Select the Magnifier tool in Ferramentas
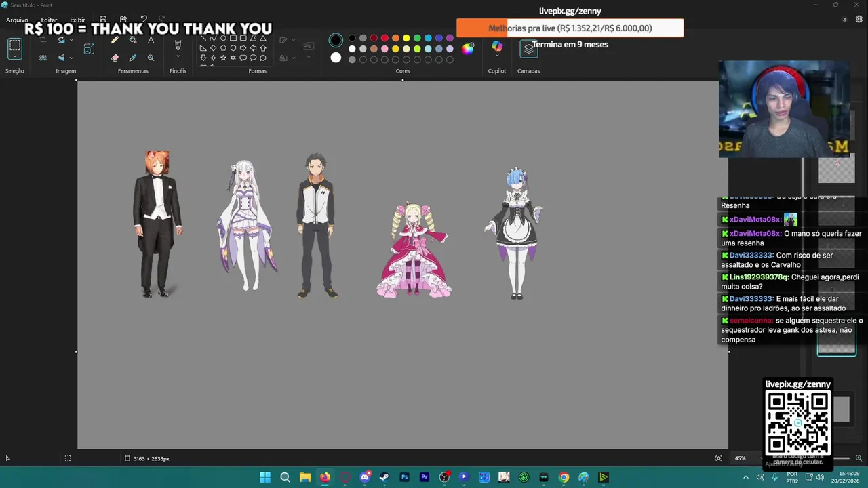 click(x=151, y=58)
